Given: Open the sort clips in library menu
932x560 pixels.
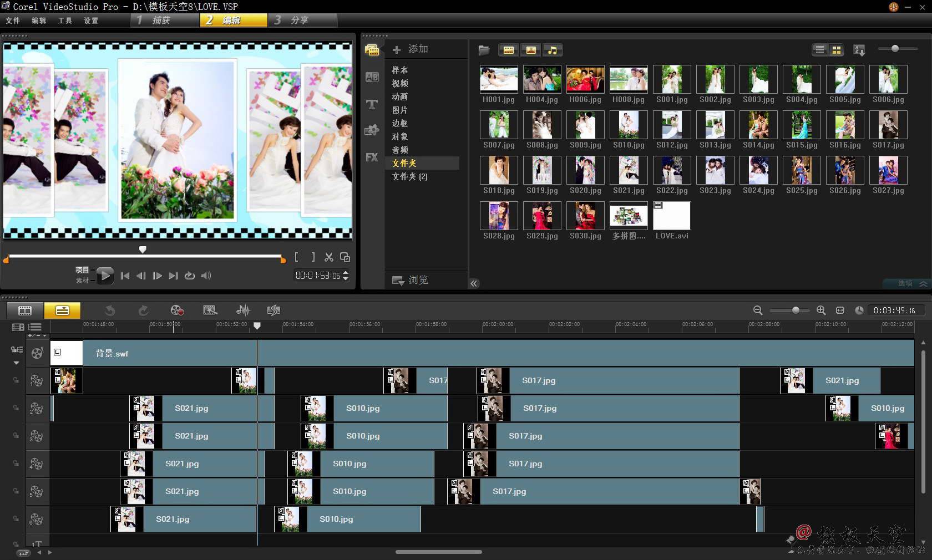Looking at the screenshot, I should tap(859, 50).
